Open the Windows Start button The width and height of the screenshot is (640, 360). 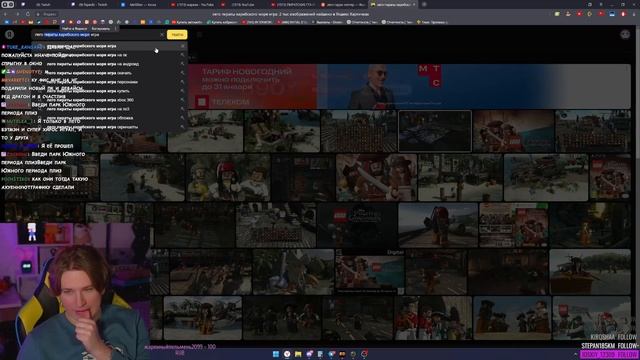[276, 354]
